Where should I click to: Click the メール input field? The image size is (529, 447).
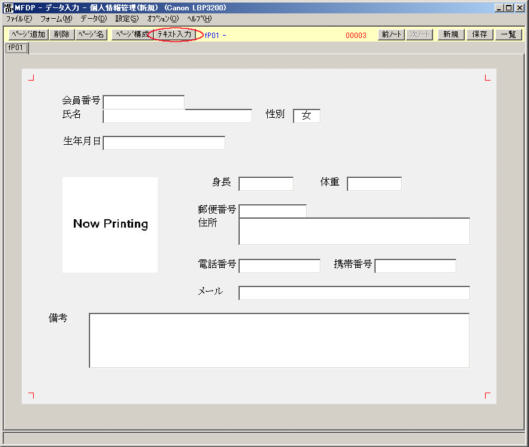pyautogui.click(x=354, y=293)
